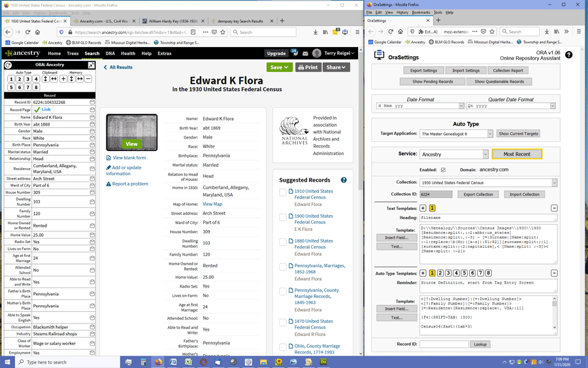Screen dimensions: 588x368
Task: Select Auto Type Template number 5
Action: [x=465, y=273]
